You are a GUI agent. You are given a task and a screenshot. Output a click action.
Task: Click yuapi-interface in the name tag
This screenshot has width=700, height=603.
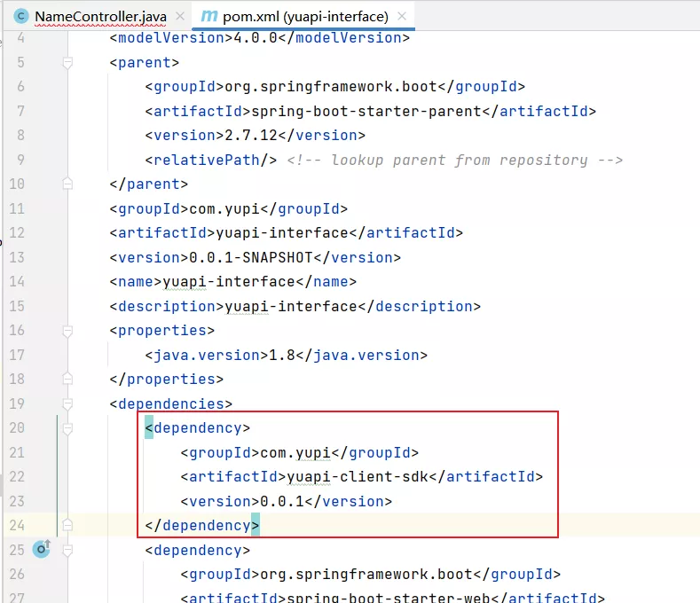(x=229, y=282)
